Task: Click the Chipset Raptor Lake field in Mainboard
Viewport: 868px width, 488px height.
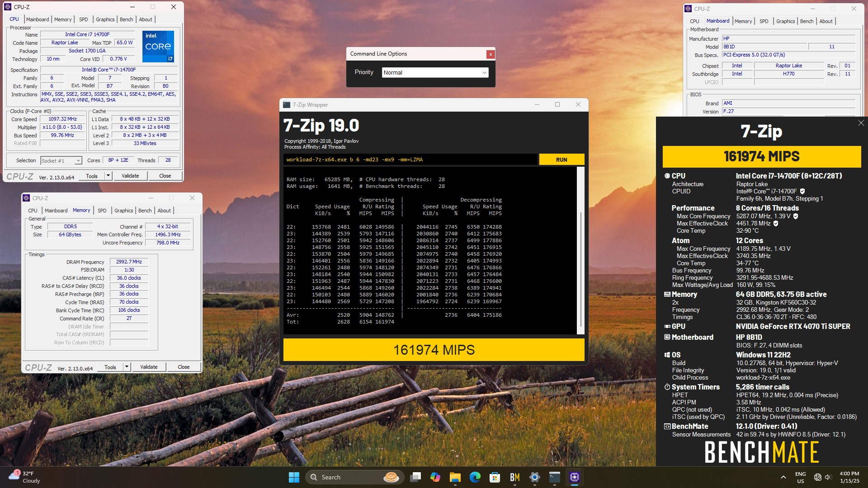Action: point(788,66)
